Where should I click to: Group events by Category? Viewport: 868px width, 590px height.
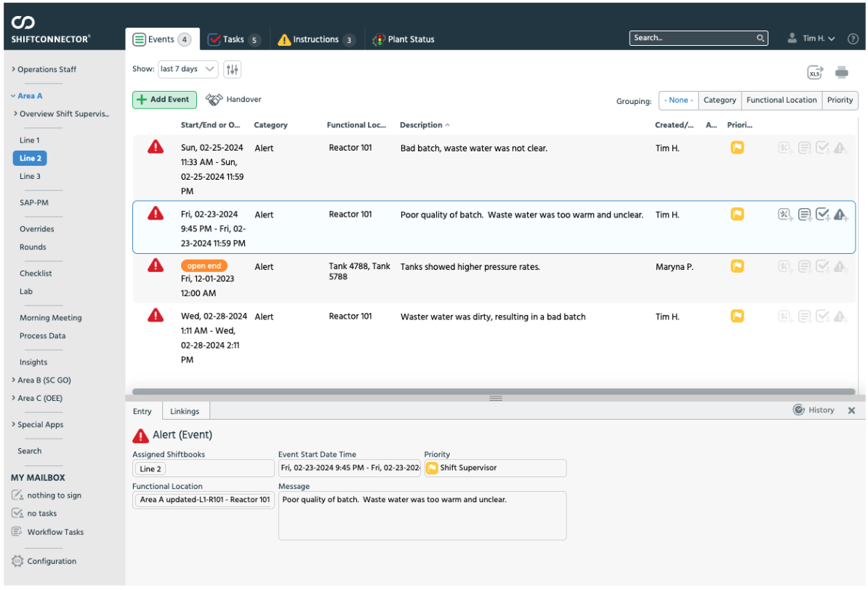tap(720, 100)
